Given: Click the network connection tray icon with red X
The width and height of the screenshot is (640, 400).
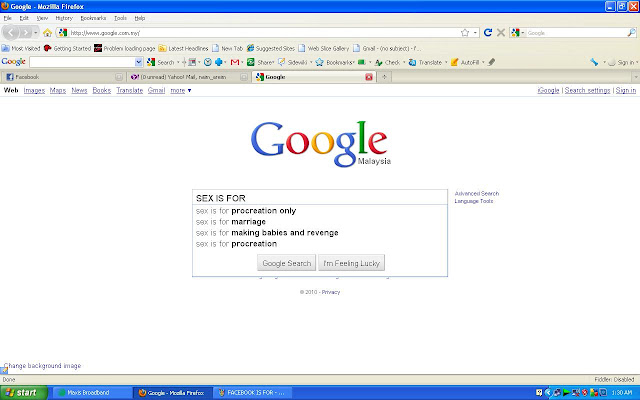Looking at the screenshot, I should (x=576, y=393).
